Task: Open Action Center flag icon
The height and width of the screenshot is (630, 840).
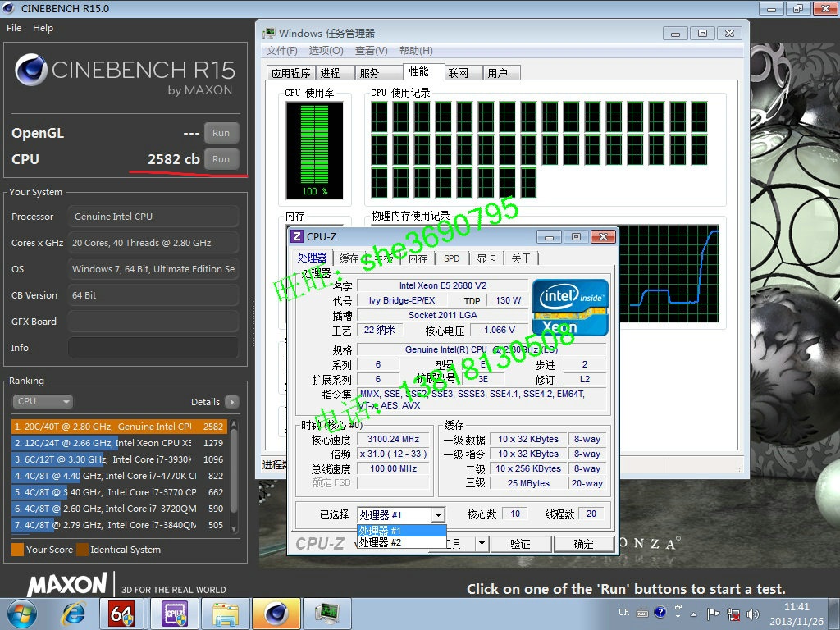Action: coord(713,614)
